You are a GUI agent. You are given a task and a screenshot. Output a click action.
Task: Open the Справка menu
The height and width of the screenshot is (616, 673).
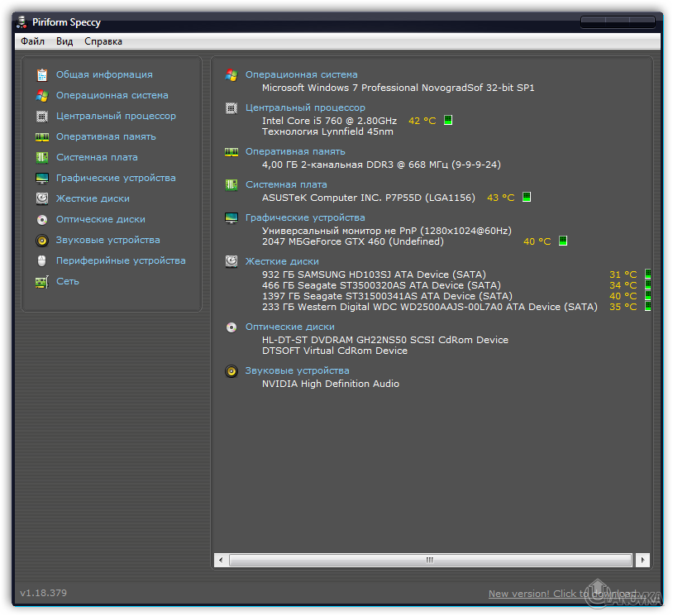point(103,41)
